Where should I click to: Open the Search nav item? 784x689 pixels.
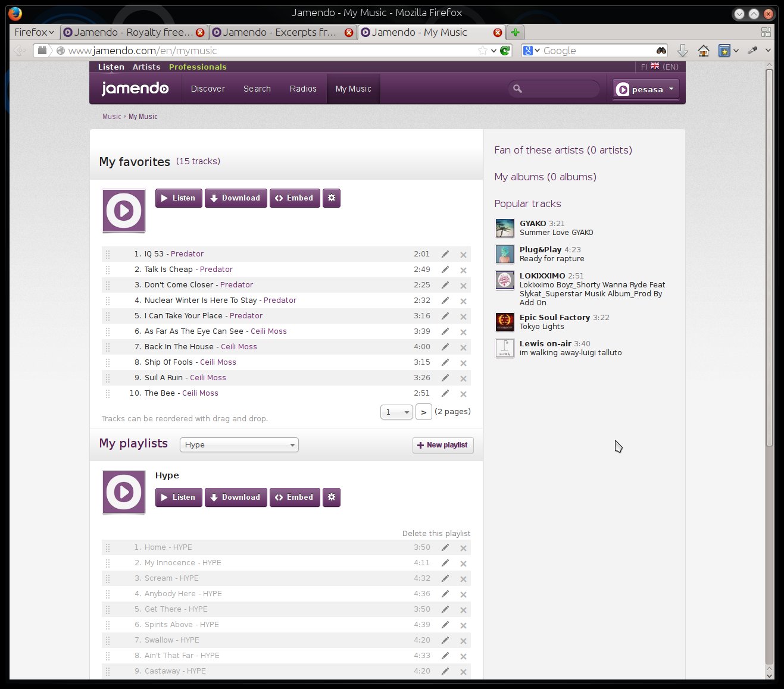(257, 89)
